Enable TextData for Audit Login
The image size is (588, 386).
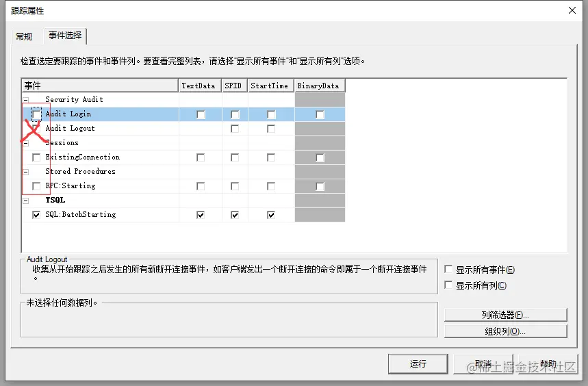(201, 114)
